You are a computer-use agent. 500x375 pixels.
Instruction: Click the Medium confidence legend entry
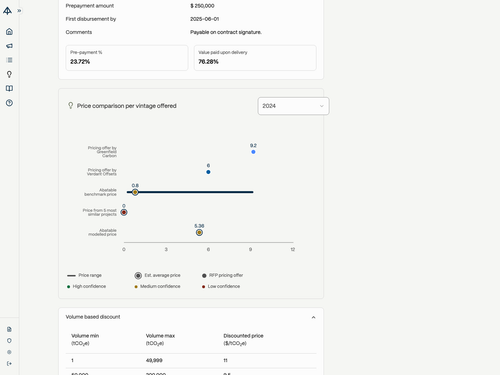(x=157, y=286)
